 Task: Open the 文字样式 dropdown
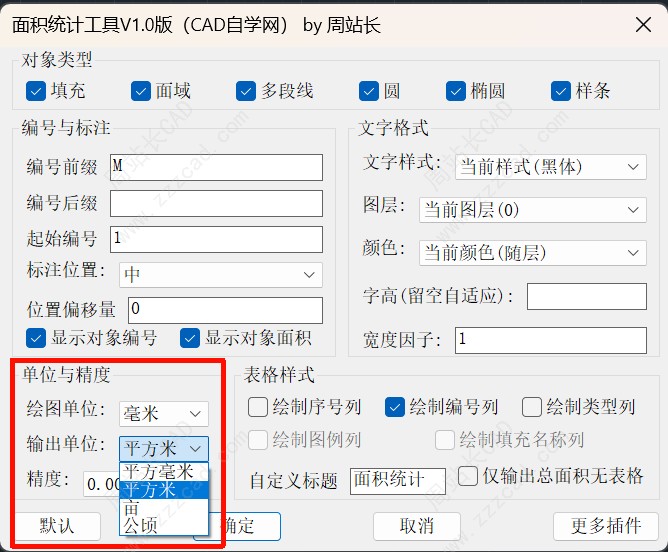550,166
